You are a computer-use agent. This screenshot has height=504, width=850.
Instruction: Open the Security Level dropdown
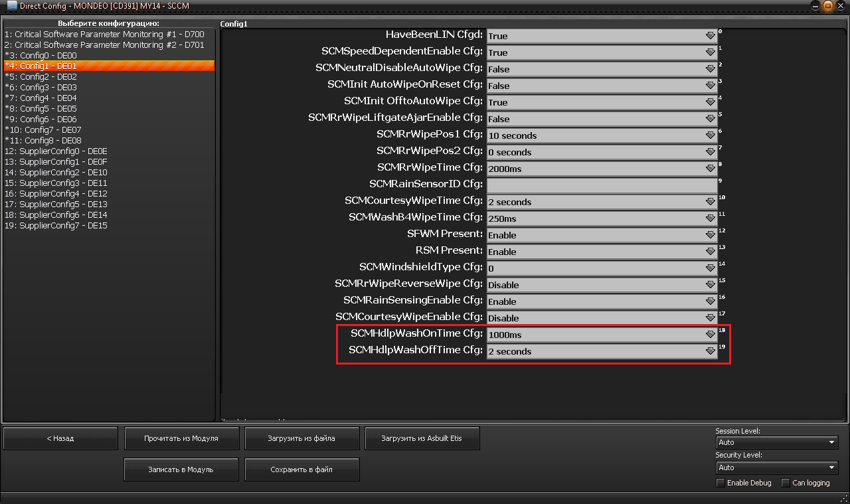point(777,467)
